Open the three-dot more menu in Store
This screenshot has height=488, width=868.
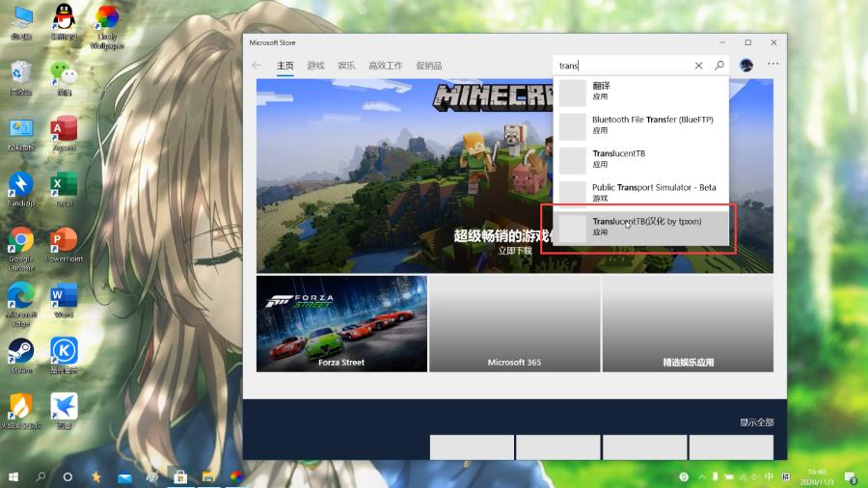point(773,65)
